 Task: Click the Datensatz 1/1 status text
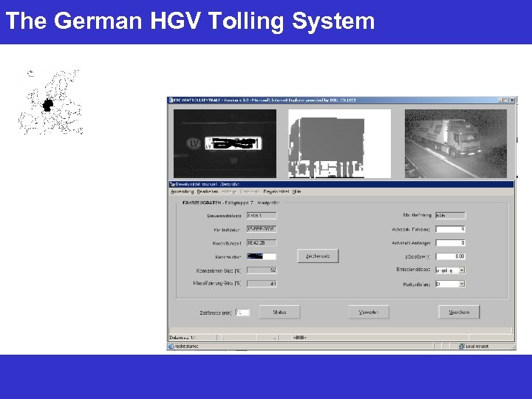[183, 338]
